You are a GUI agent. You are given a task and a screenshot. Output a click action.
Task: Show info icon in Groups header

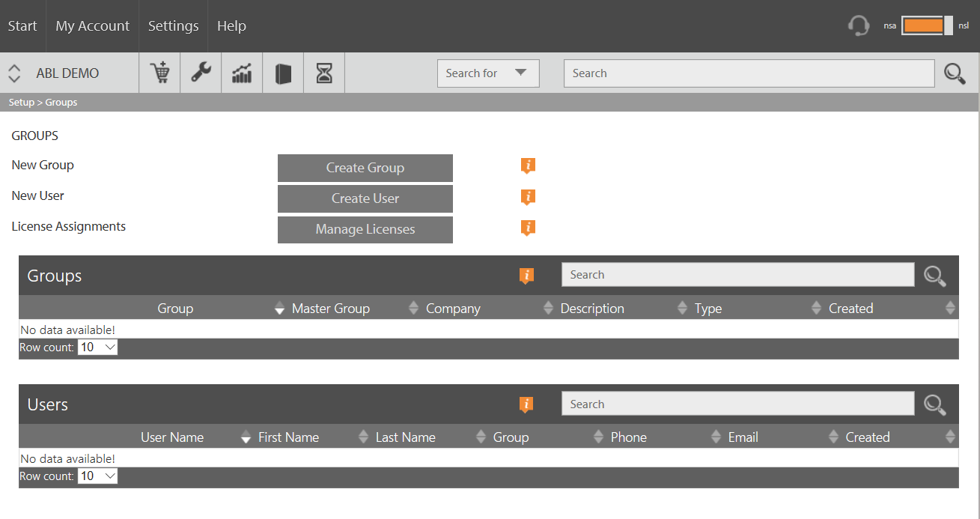point(526,276)
